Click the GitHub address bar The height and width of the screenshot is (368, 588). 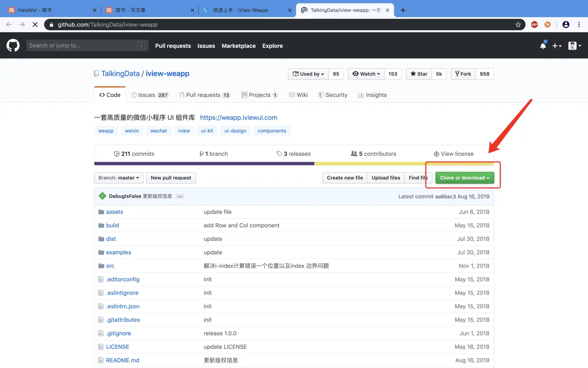tap(285, 25)
